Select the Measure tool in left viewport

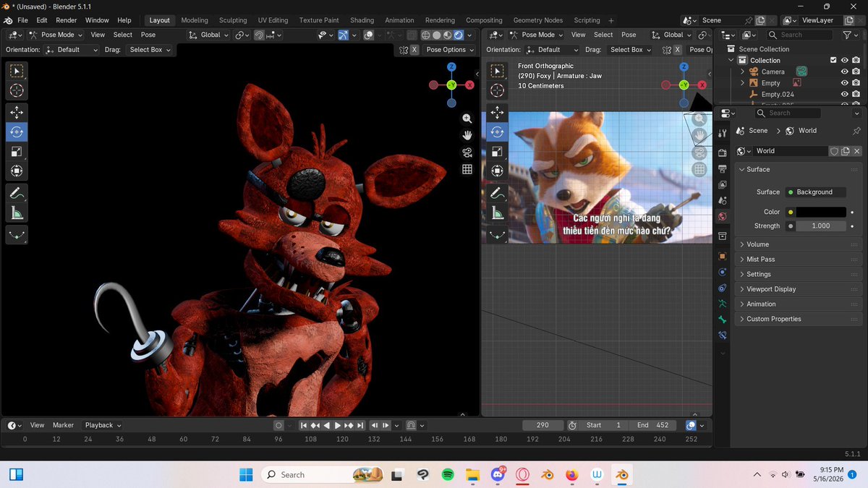[x=17, y=213]
